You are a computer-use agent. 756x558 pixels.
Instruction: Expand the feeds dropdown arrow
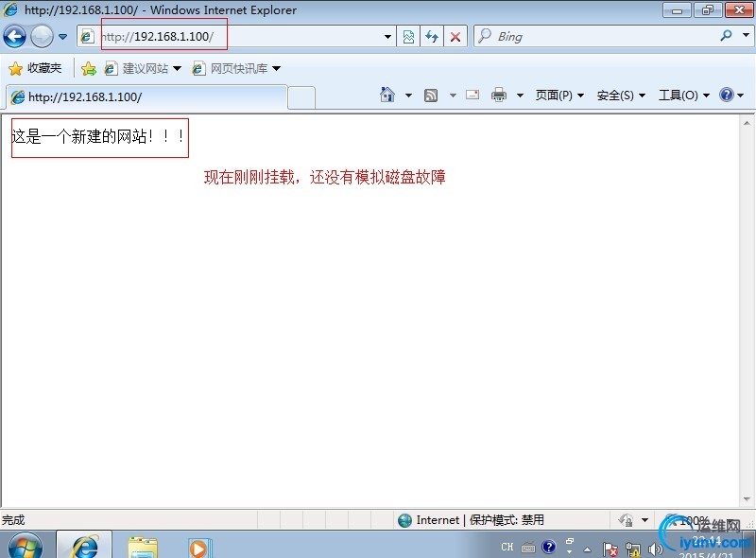point(453,96)
